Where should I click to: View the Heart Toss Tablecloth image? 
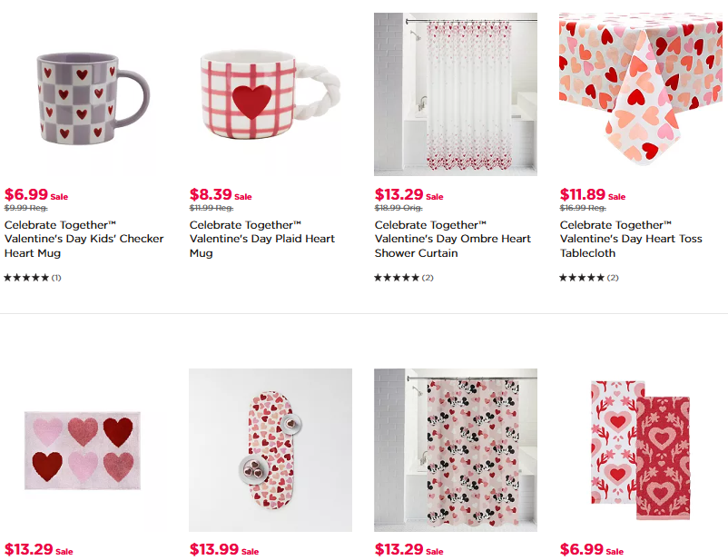pos(641,94)
